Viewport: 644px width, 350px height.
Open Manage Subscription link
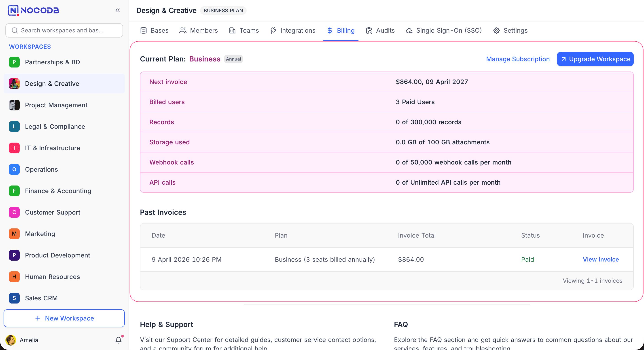(x=518, y=59)
